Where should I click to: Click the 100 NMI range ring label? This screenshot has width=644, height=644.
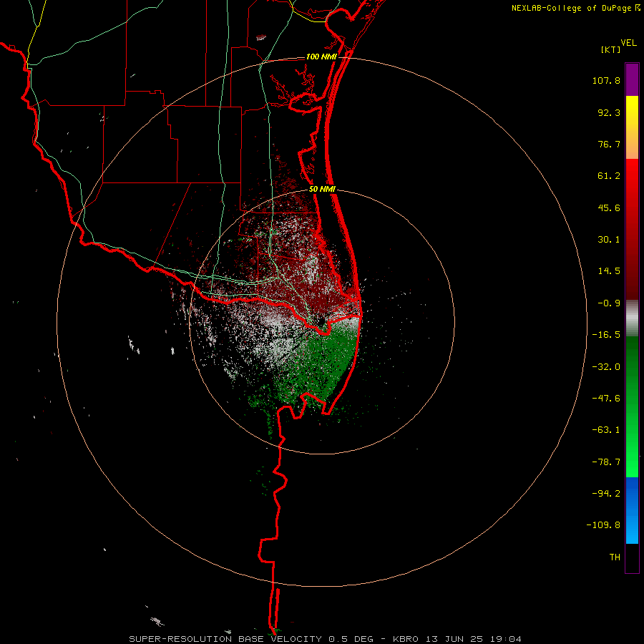(321, 57)
